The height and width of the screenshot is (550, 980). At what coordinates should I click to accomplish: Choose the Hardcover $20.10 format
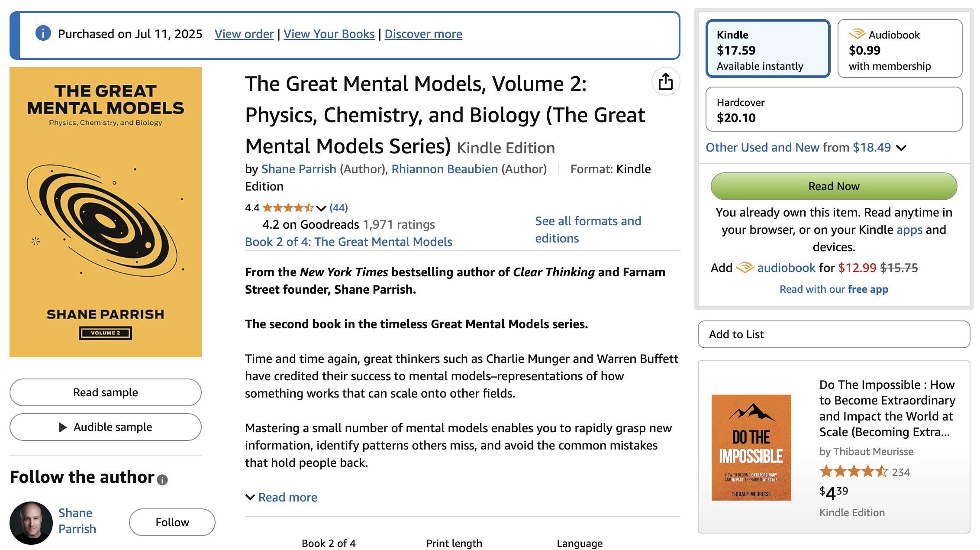coord(833,110)
